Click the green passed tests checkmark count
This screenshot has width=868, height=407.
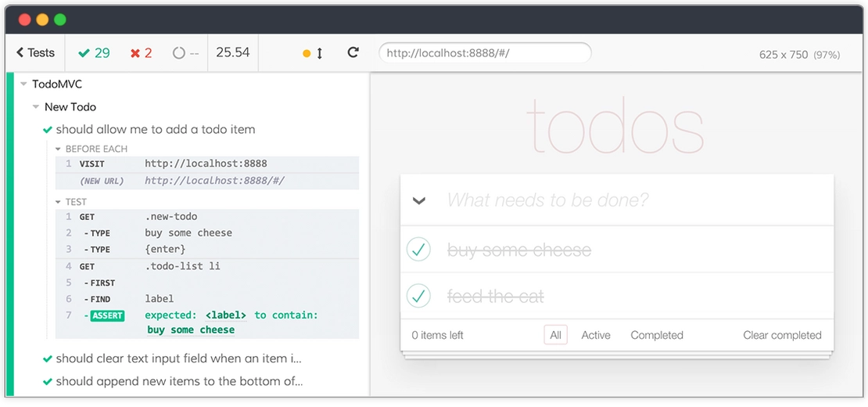coord(94,53)
